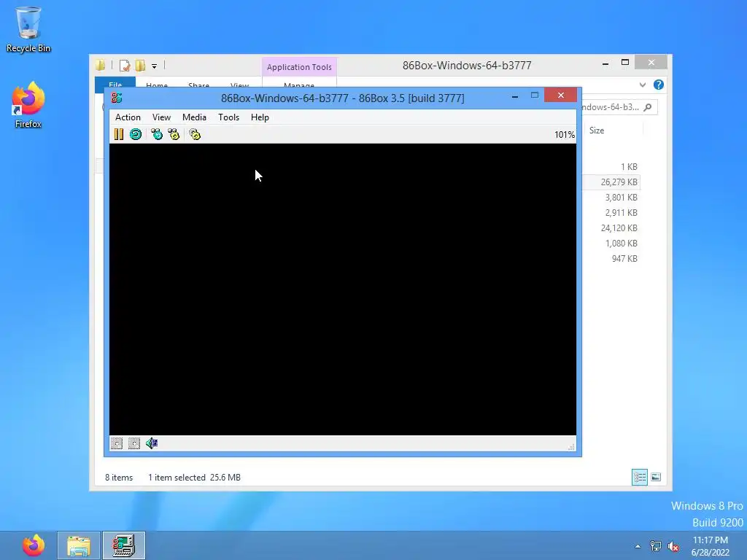Click the 947 KB size cell
Viewport: 747px width, 560px height.
click(x=624, y=259)
